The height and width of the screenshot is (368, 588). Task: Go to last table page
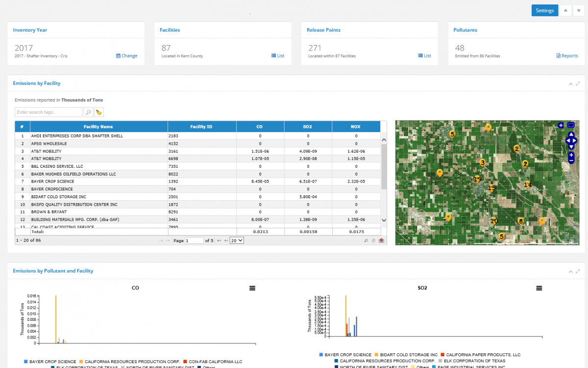coord(226,240)
